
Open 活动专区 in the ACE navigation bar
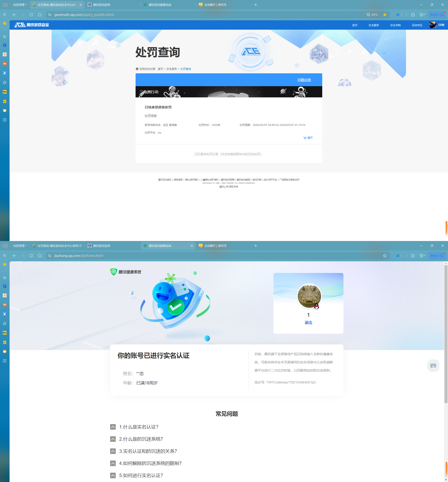417,25
